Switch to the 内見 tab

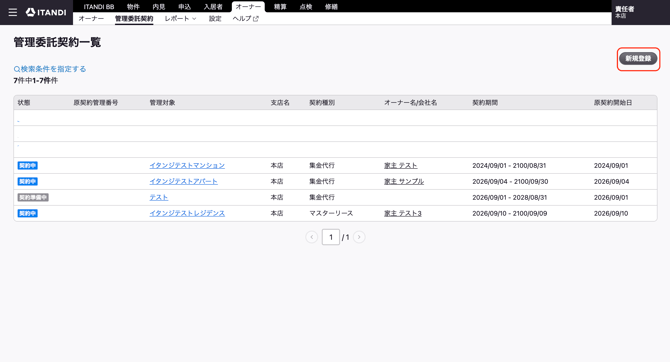(159, 7)
